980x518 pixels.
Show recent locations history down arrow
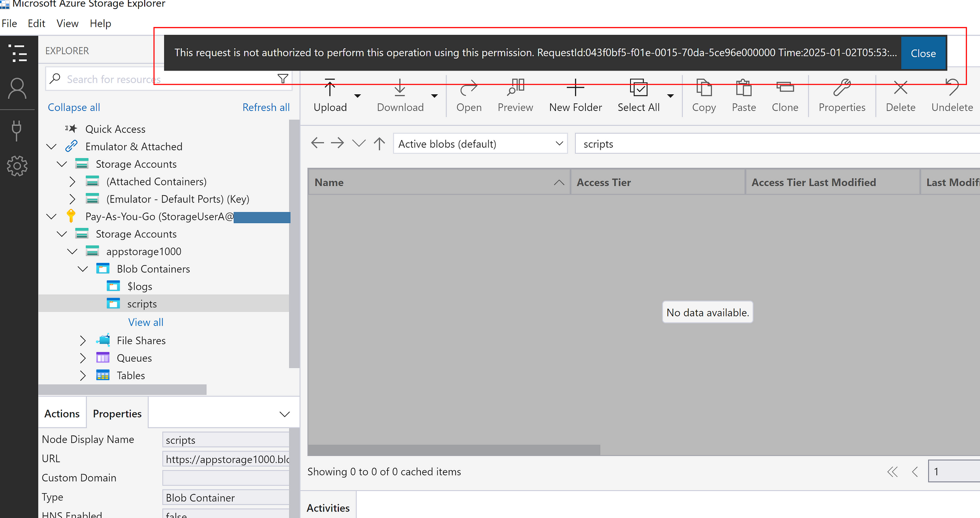coord(359,143)
